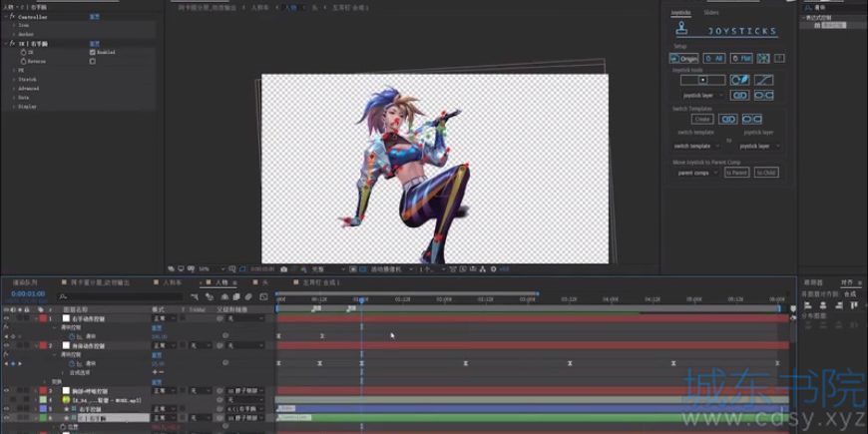Screen dimensions: 868x434
Task: Click the go-to-previous-keyframe arrow for layer 2 property
Action: coord(6,364)
